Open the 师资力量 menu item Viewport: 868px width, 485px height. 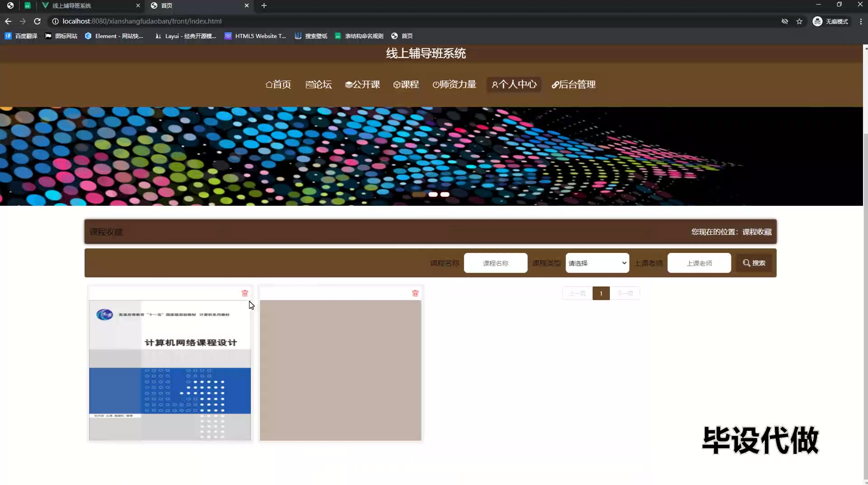coord(454,85)
